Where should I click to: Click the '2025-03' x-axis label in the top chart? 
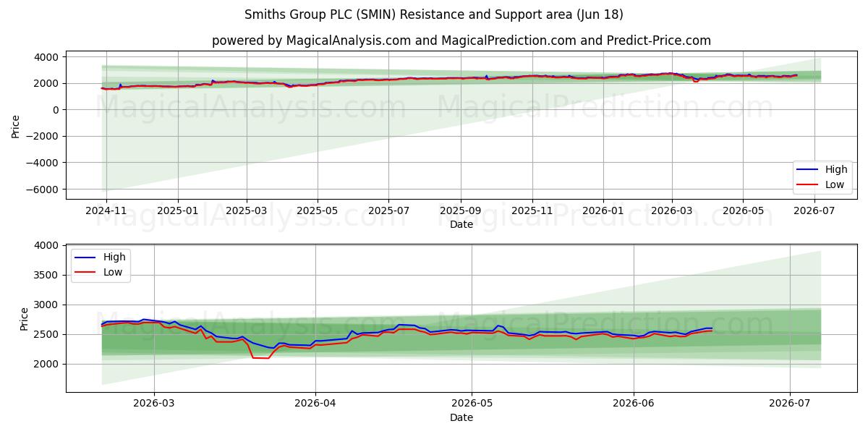tap(247, 210)
